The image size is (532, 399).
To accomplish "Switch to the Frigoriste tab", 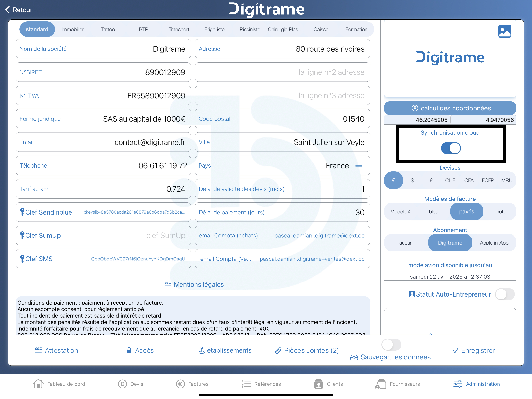I will pyautogui.click(x=215, y=29).
